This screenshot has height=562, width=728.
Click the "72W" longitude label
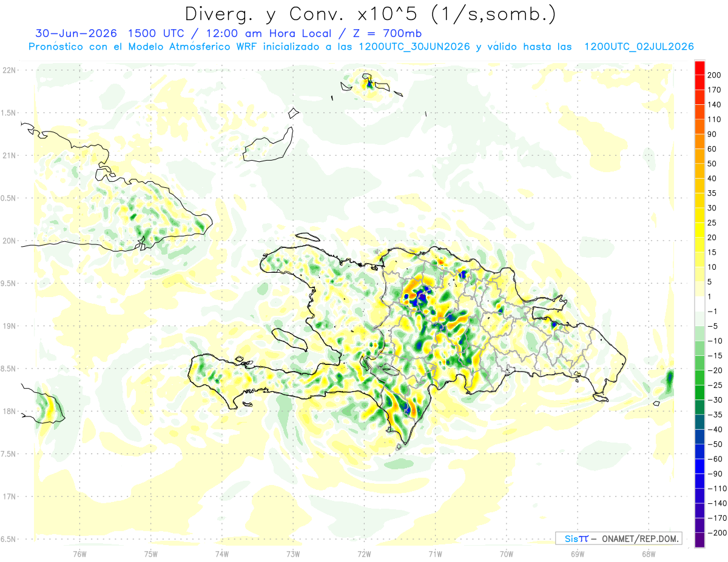364,554
